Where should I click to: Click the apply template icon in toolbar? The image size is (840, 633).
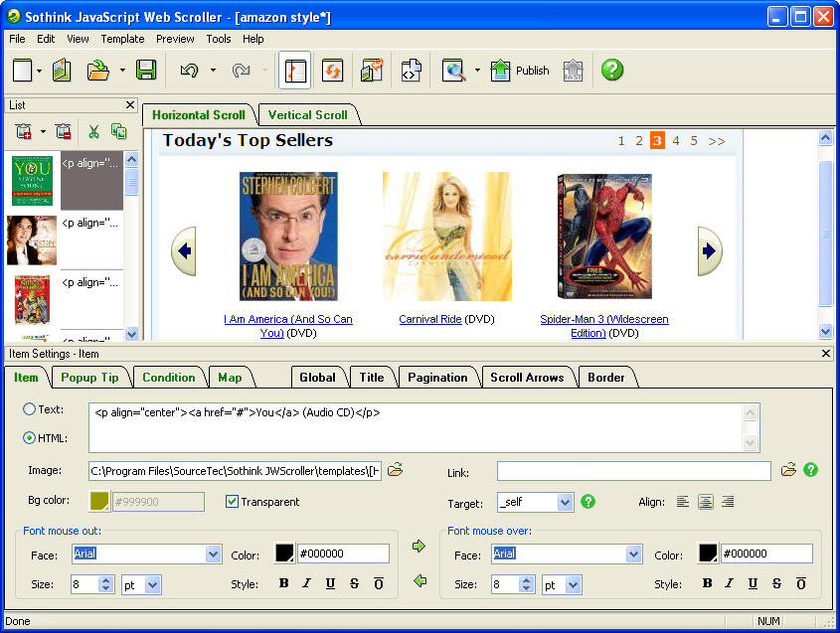tap(372, 71)
